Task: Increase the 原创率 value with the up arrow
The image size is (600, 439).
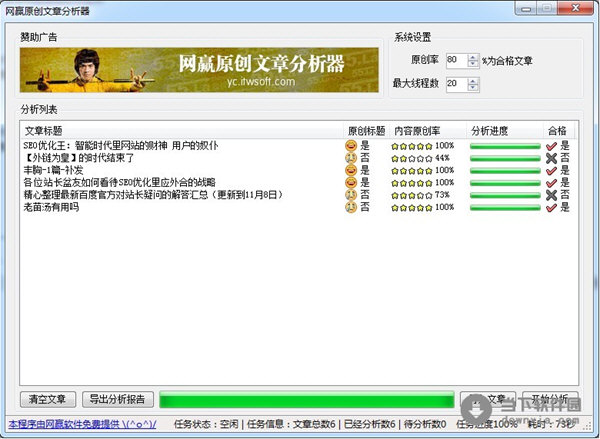Action: [473, 57]
